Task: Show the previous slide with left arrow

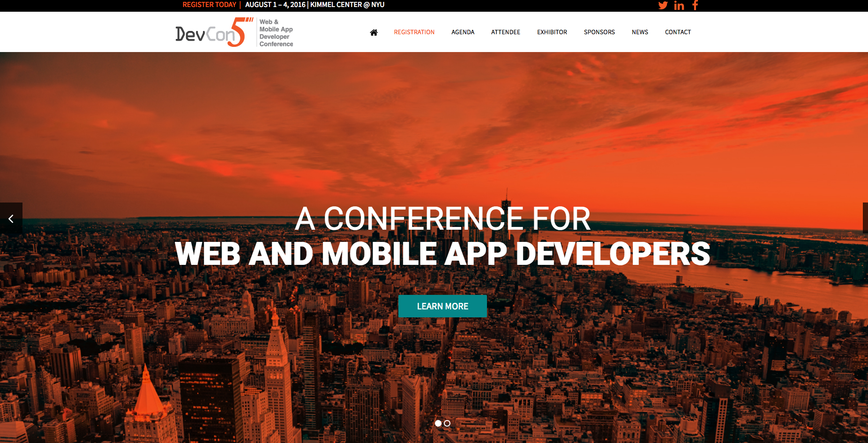Action: point(11,218)
